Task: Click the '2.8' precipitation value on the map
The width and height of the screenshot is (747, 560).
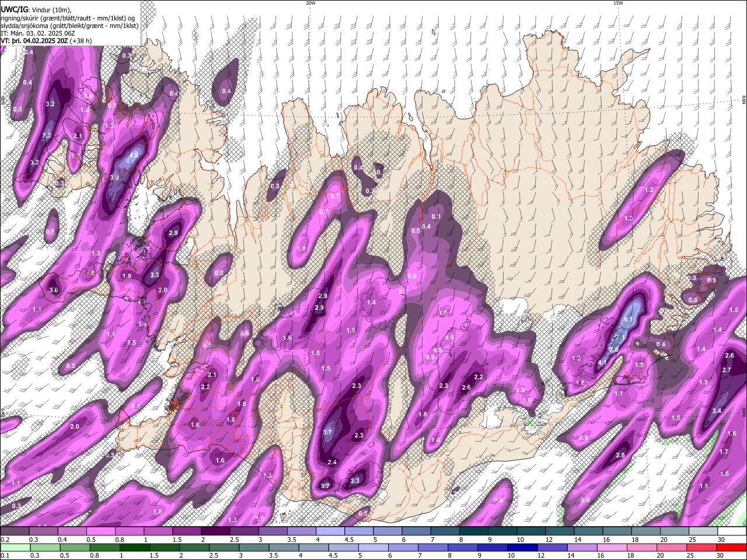Action: pyautogui.click(x=620, y=455)
